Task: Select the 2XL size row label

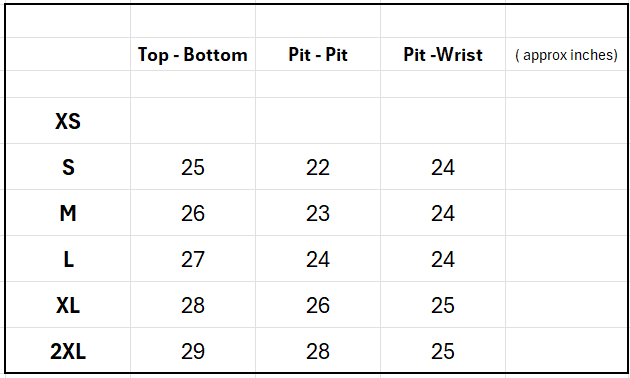Action: [68, 350]
